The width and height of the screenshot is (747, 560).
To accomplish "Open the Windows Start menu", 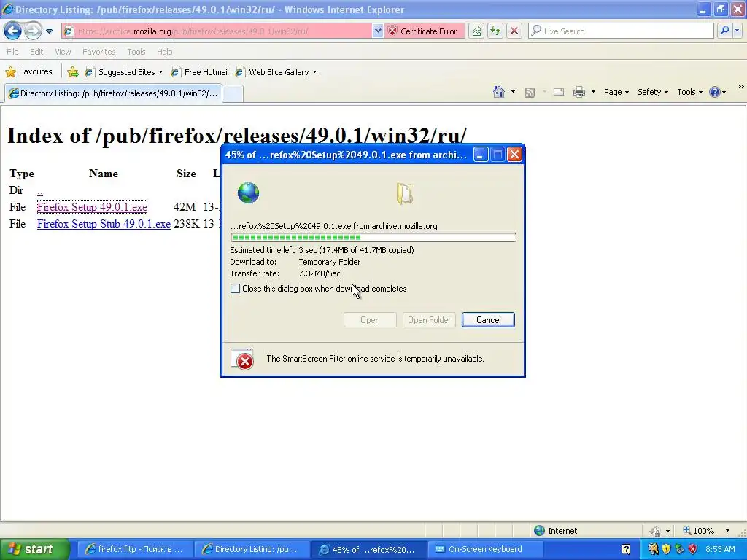I will pos(34,549).
